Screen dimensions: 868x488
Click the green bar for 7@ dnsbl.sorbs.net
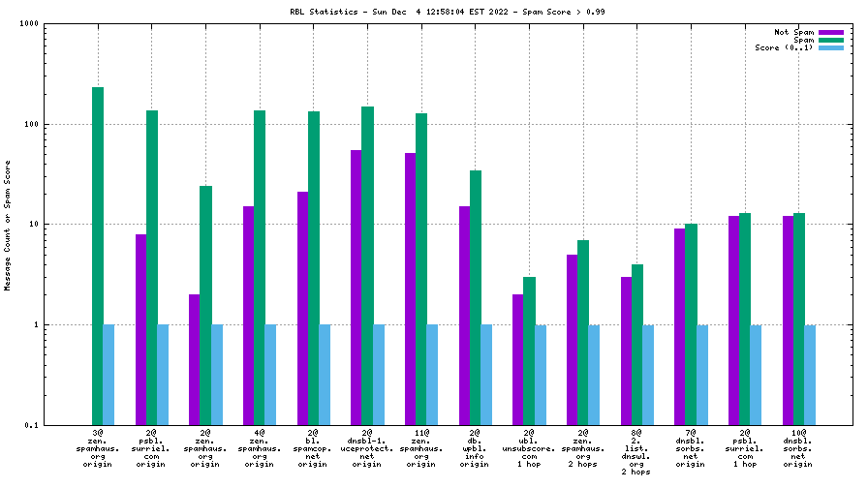tap(692, 323)
